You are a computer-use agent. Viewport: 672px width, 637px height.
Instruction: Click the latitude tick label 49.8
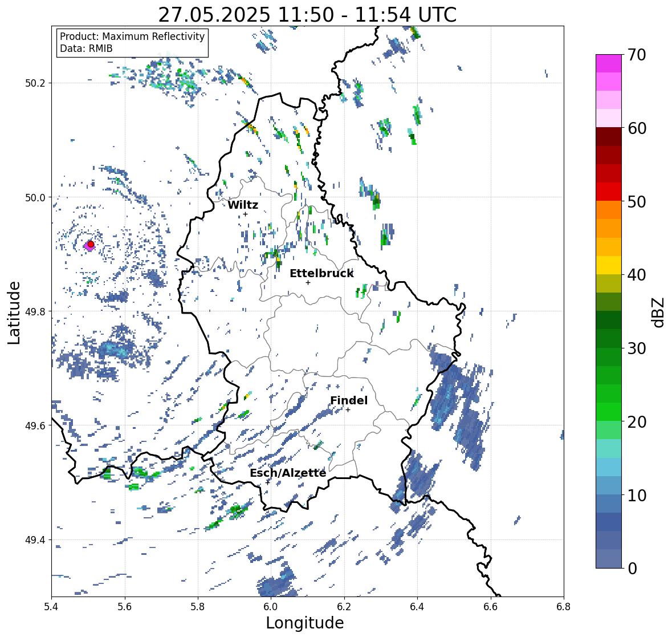(x=35, y=311)
